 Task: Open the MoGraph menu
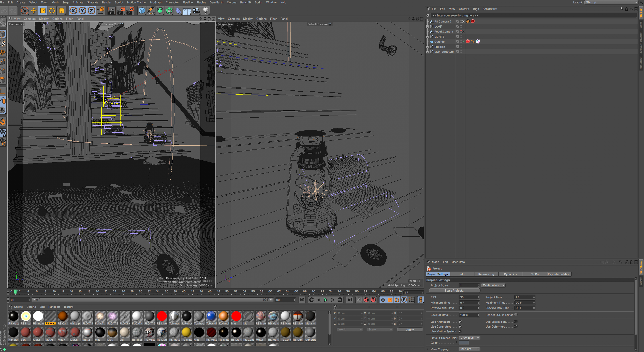(156, 2)
